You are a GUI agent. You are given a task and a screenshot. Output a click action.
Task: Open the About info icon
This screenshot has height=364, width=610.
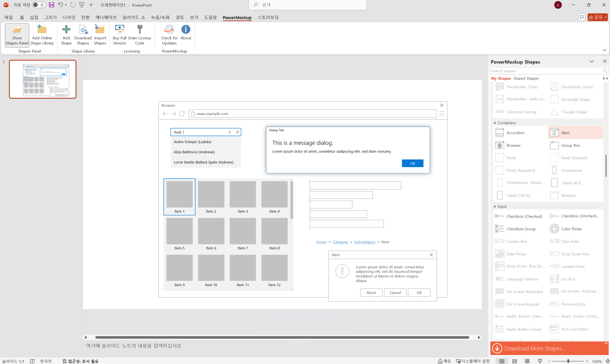(x=186, y=30)
